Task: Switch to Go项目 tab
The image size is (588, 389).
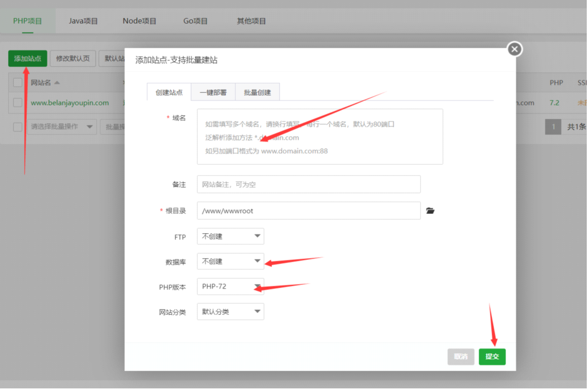Action: click(x=195, y=21)
